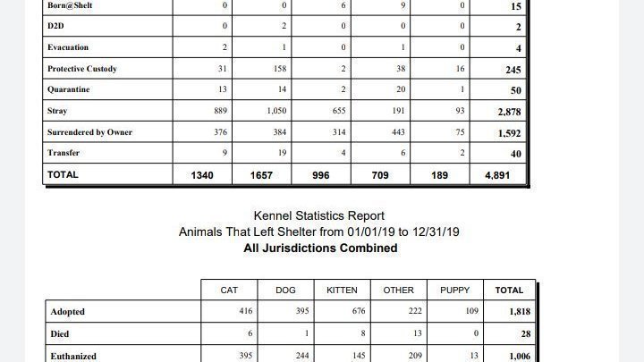Click the Died row label
This screenshot has width=644, height=362.
(x=60, y=333)
